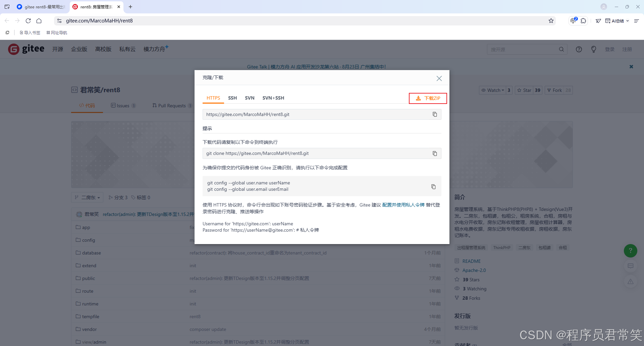View the 28 Forks list
Image resolution: width=644 pixels, height=346 pixels.
click(471, 298)
